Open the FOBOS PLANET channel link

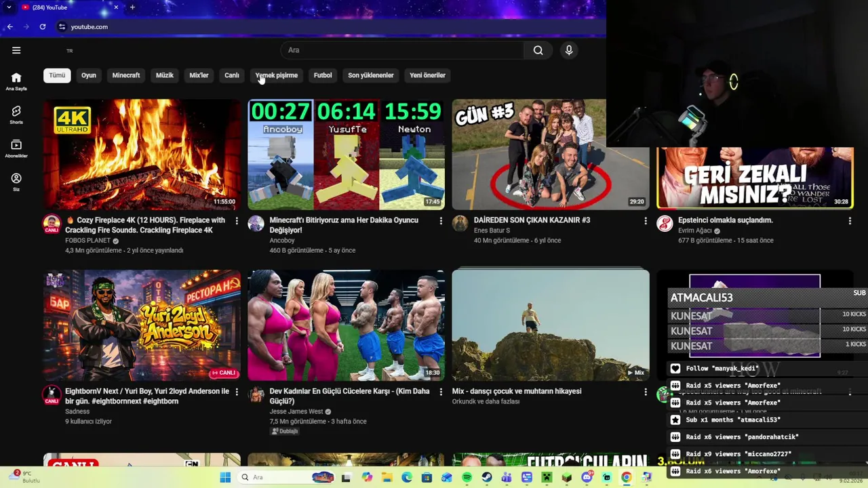tap(88, 241)
